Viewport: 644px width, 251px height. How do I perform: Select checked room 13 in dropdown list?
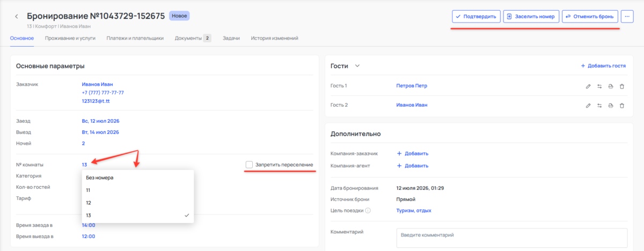click(x=137, y=215)
